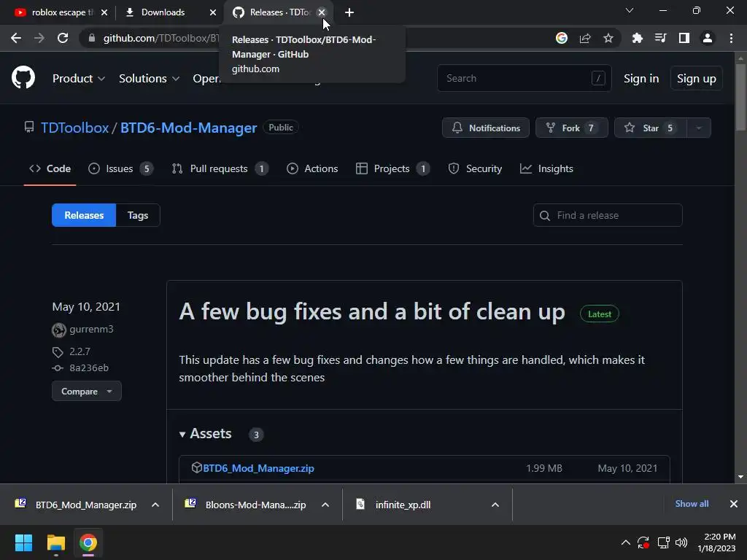Close the downloads bar

(734, 504)
